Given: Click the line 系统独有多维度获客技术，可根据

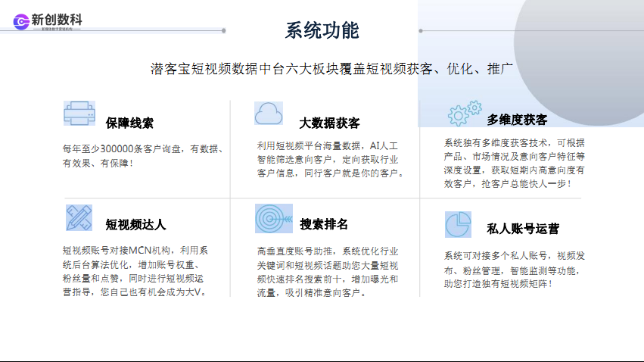Looking at the screenshot, I should (x=514, y=143).
